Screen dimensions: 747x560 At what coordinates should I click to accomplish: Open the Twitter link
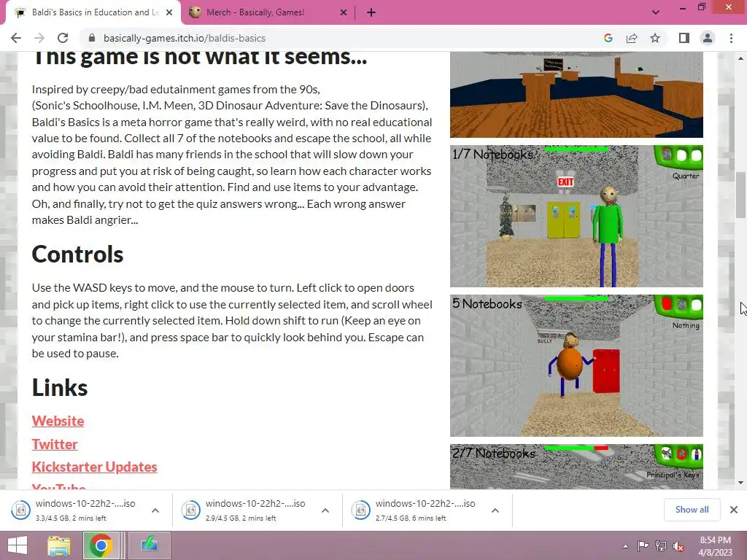pyautogui.click(x=54, y=444)
